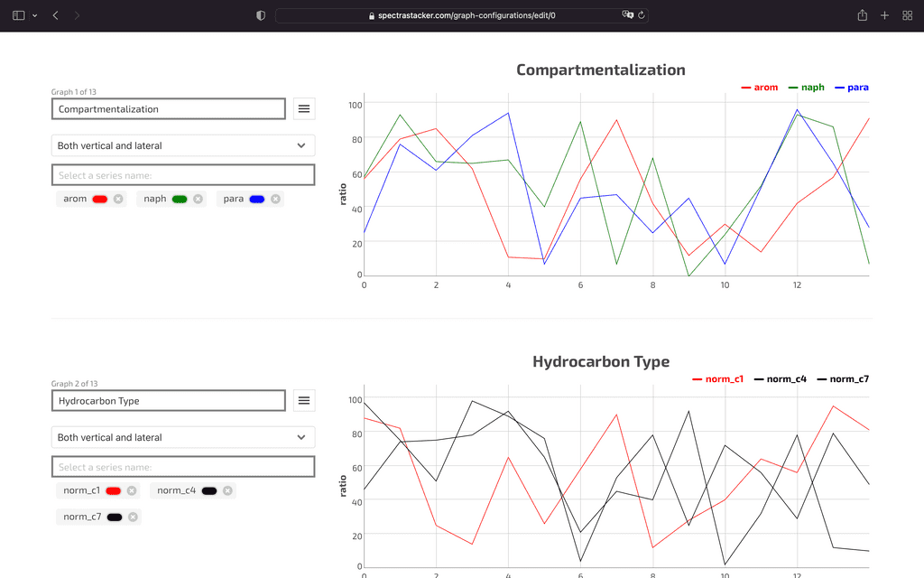Click the norm_c7 series tag label
This screenshot has height=578, width=924.
tap(82, 517)
